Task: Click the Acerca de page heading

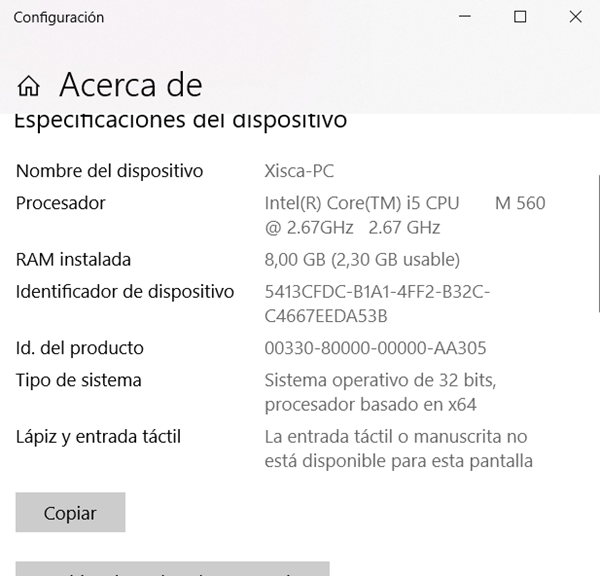Action: (130, 85)
